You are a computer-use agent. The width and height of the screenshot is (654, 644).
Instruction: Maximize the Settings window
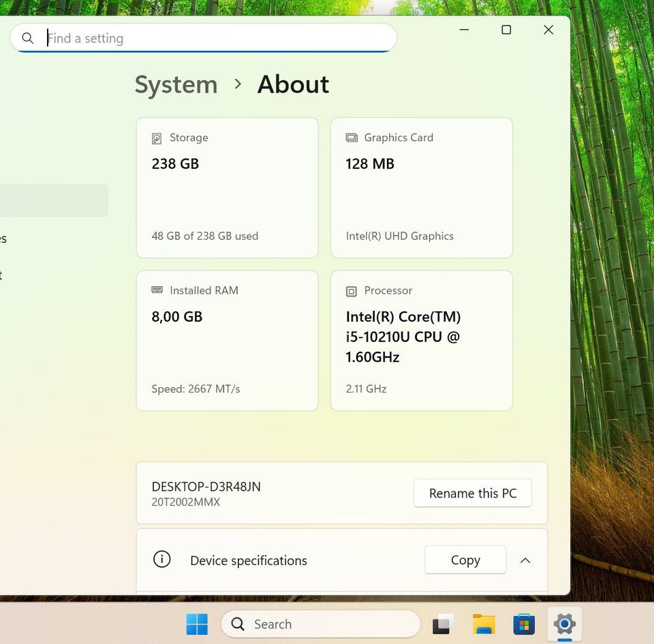[506, 30]
